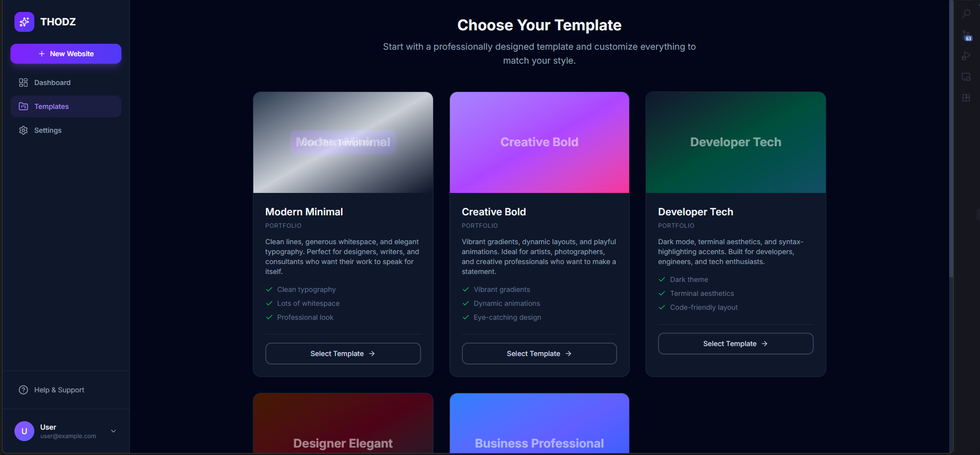Viewport: 980px width, 455px height.
Task: Open the Run and Debug icon
Action: tap(966, 56)
